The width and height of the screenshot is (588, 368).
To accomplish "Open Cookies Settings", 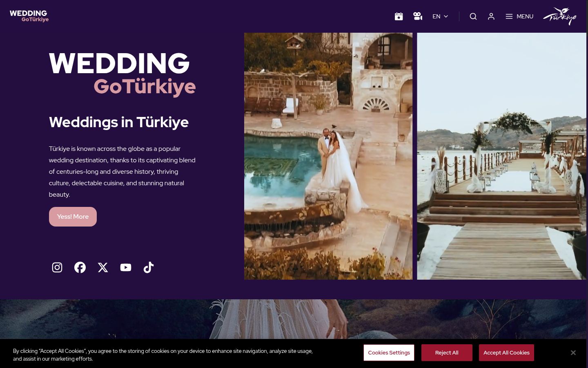I will point(389,353).
